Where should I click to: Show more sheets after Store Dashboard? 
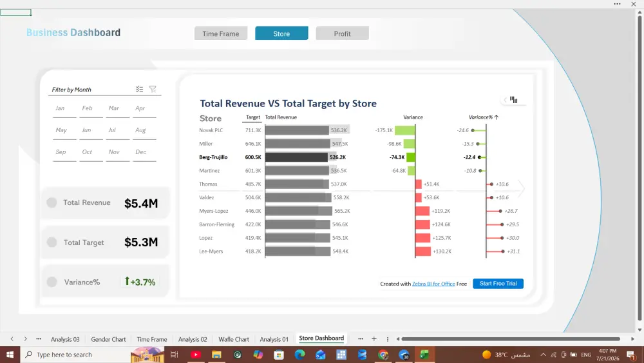point(361,338)
